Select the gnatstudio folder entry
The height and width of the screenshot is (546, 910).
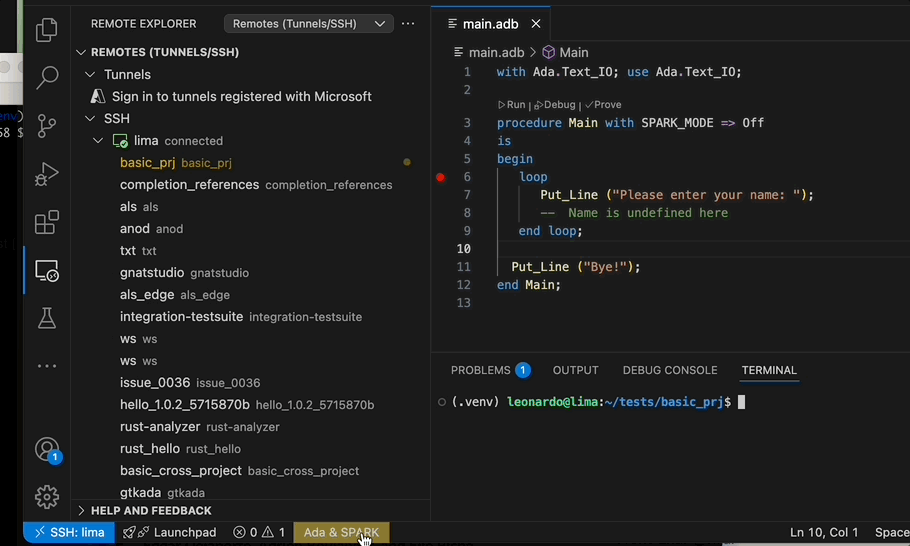pos(152,273)
